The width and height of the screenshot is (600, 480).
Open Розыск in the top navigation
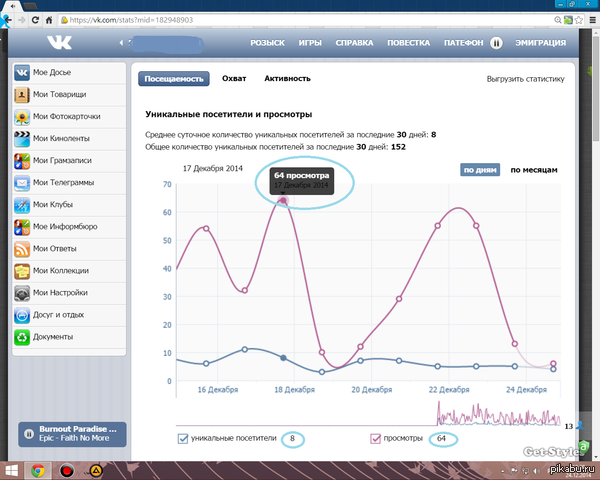(267, 43)
